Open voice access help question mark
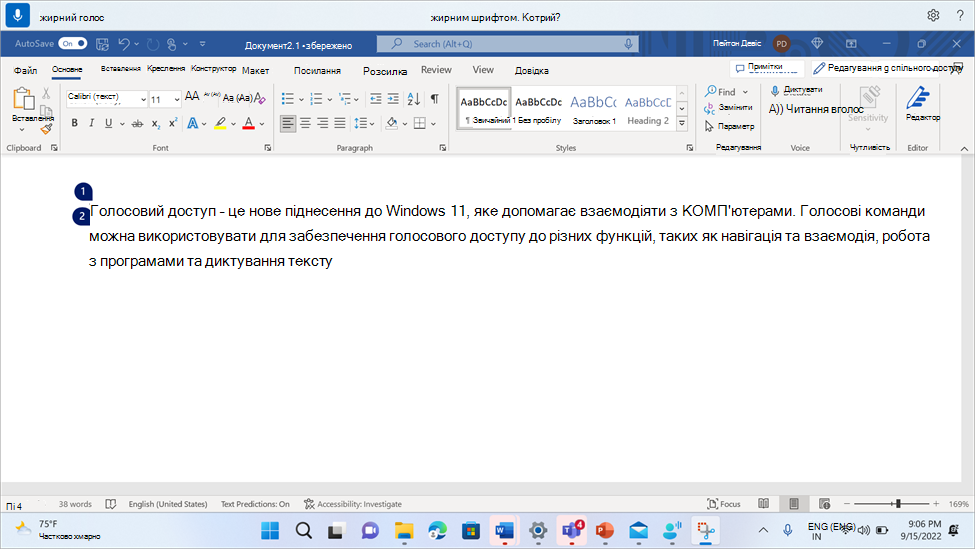This screenshot has width=975, height=549. click(959, 16)
